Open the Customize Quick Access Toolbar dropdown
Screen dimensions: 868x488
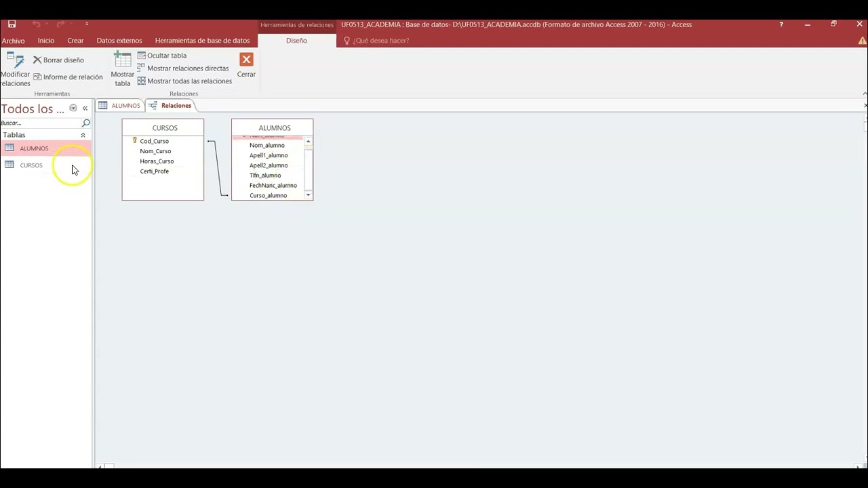[x=87, y=24]
